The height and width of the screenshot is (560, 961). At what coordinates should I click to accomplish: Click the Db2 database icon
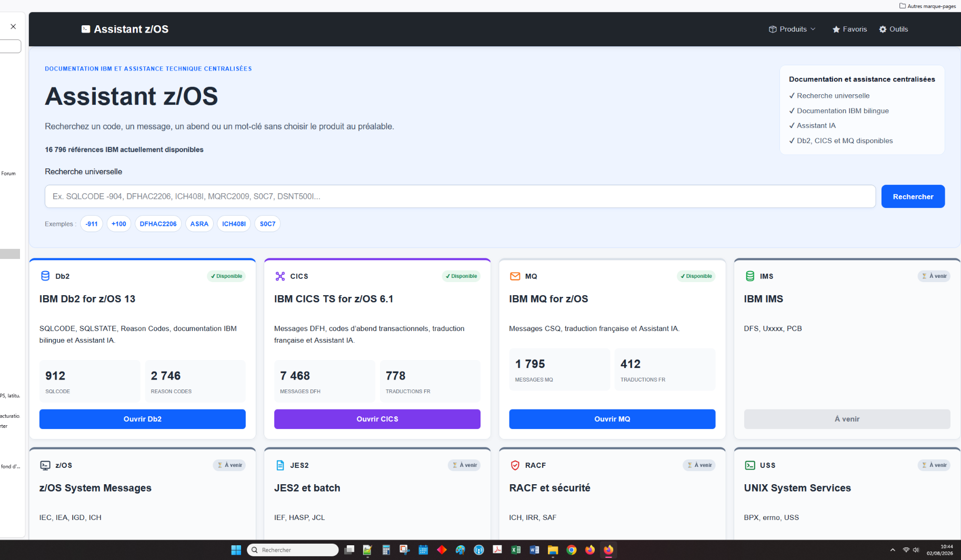click(x=45, y=276)
